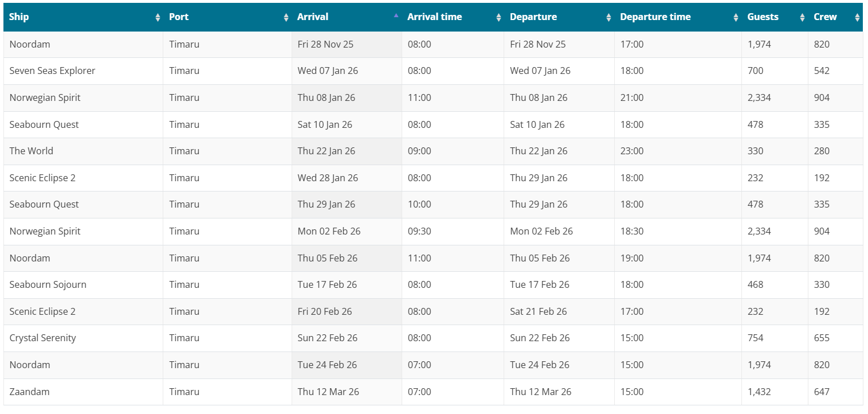The height and width of the screenshot is (414, 868).
Task: Select the Seven Seas Explorer ship cell
Action: click(52, 71)
